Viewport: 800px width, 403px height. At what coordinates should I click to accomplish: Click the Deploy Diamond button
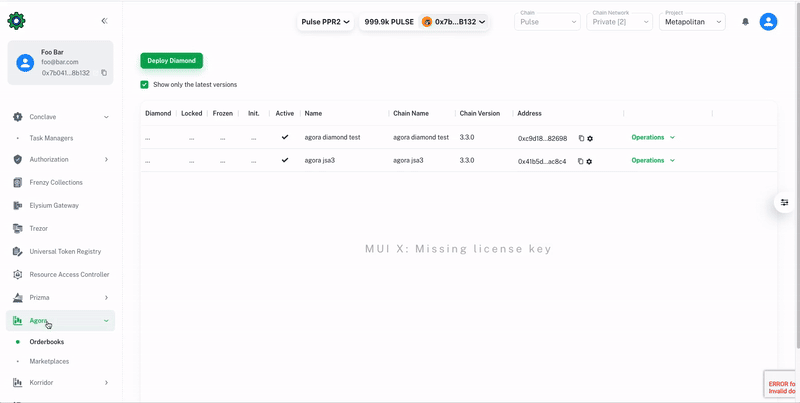tap(171, 61)
